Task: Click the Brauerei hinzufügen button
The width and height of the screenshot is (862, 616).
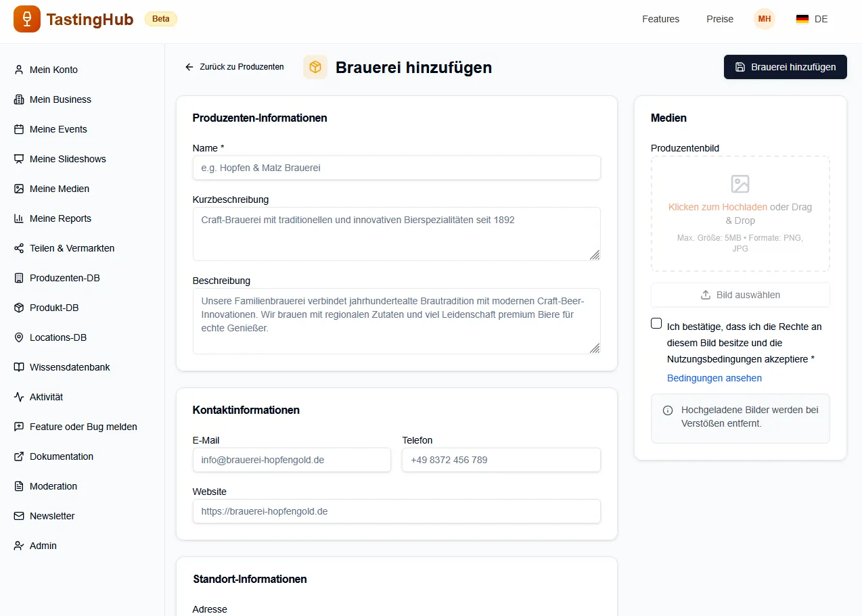Action: pos(785,67)
